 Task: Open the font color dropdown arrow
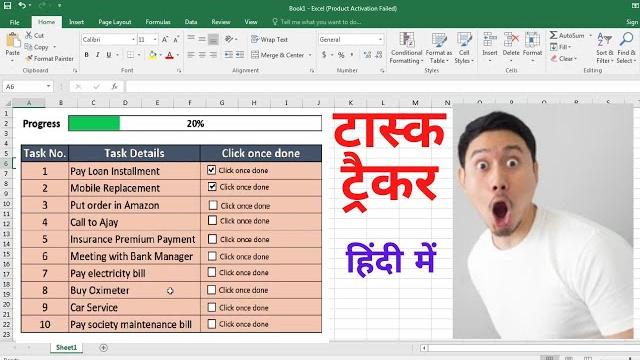pos(178,55)
